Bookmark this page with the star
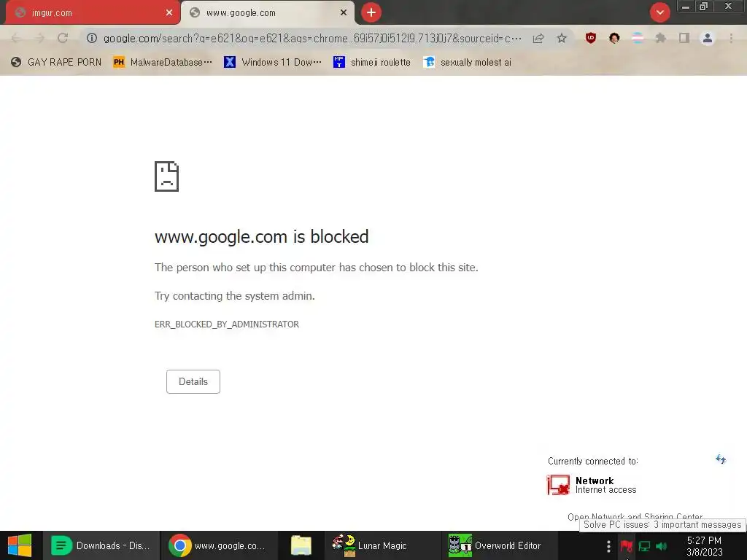The image size is (747, 560). [562, 38]
